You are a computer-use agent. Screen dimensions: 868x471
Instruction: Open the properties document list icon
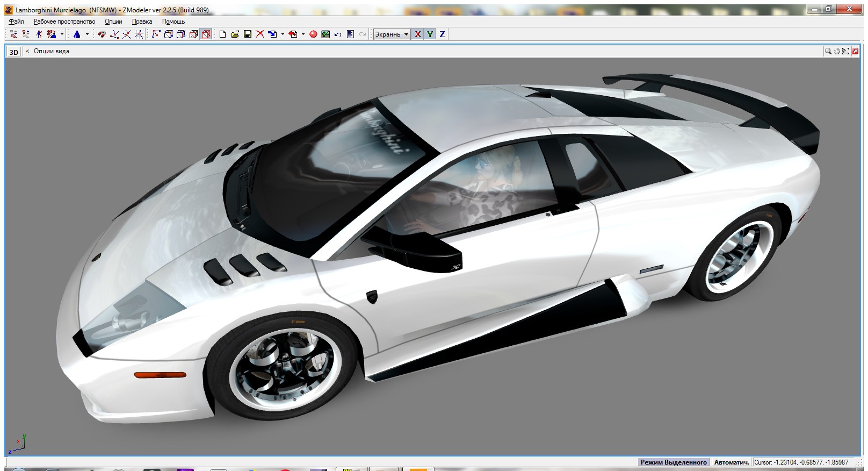(x=350, y=34)
